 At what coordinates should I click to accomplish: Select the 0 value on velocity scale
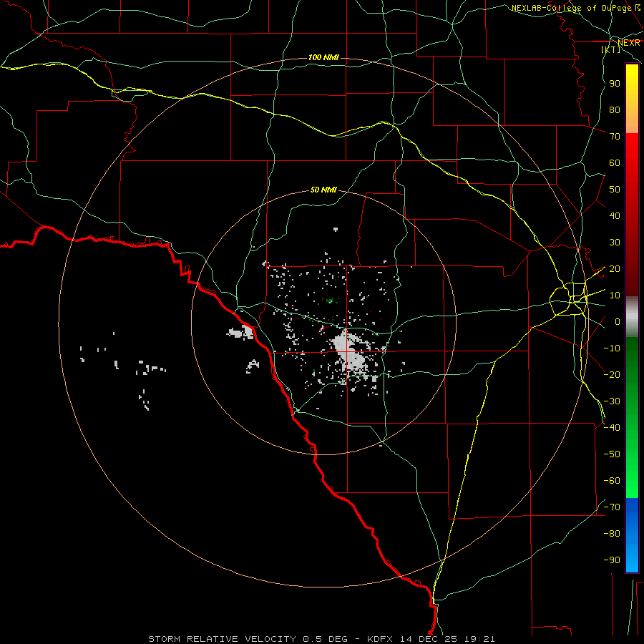[618, 322]
